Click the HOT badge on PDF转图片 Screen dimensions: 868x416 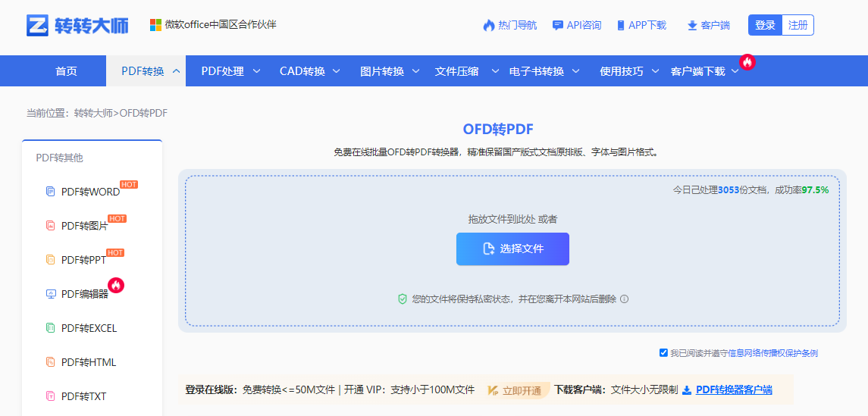117,218
